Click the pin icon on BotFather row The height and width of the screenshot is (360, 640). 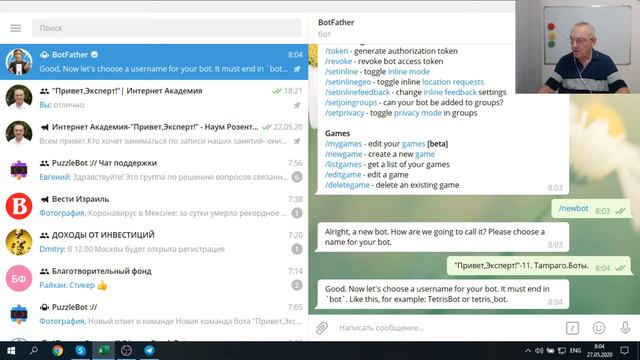coord(297,69)
